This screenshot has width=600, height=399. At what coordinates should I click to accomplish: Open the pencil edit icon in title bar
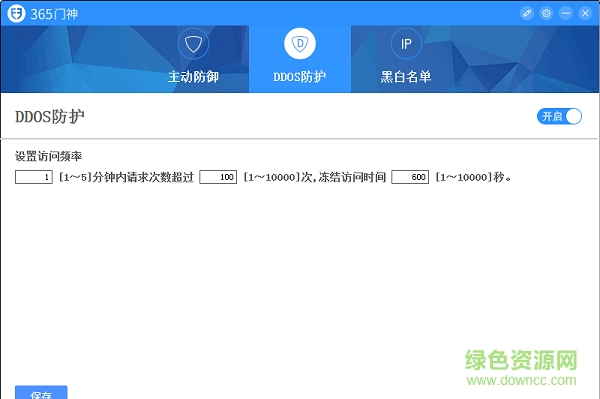point(527,13)
